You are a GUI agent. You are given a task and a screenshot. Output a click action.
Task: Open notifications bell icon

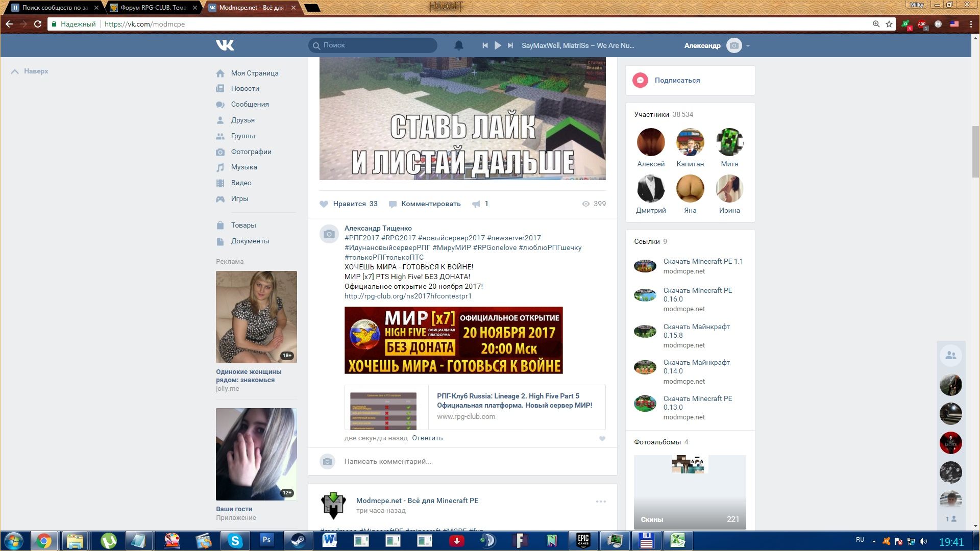click(x=458, y=45)
